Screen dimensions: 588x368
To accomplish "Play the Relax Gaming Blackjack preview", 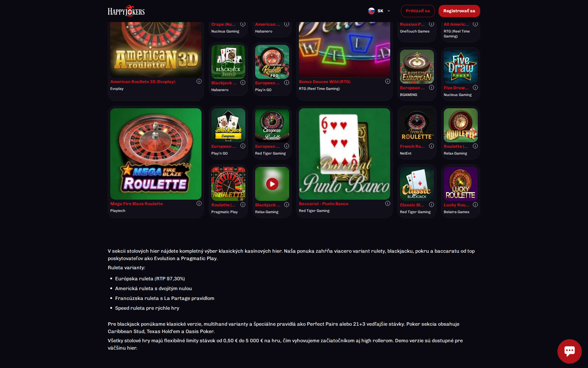I will (272, 184).
